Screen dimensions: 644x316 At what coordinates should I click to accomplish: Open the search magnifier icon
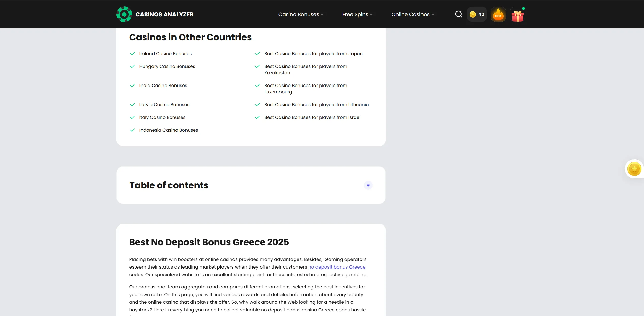(x=459, y=14)
